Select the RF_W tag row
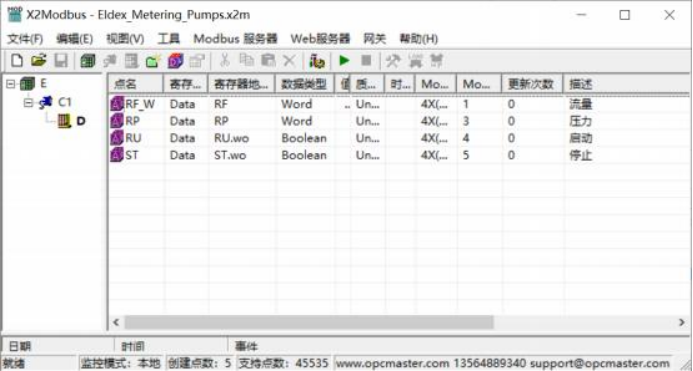Image resolution: width=693 pixels, height=371 pixels. pos(398,104)
